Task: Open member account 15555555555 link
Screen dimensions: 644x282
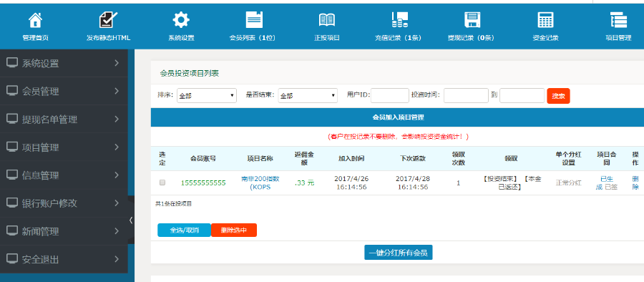Action: 203,183
